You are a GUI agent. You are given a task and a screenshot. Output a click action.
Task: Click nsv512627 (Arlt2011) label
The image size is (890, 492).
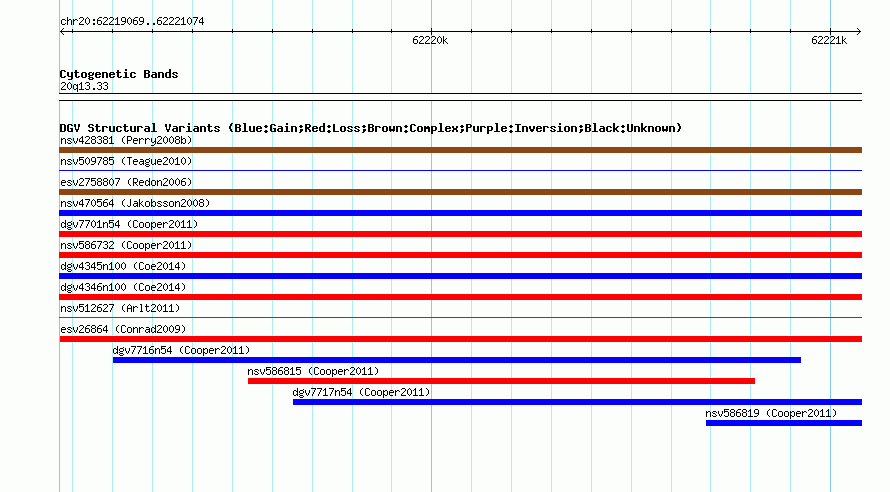click(120, 308)
